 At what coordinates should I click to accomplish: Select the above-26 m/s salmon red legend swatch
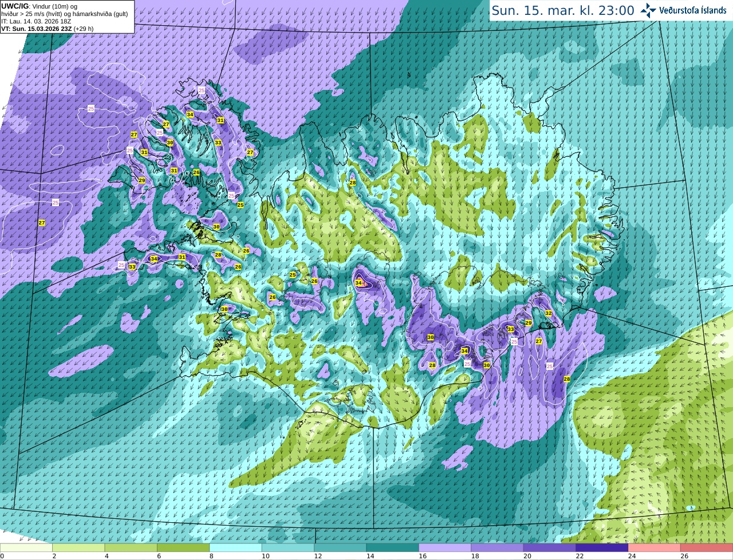[707, 548]
